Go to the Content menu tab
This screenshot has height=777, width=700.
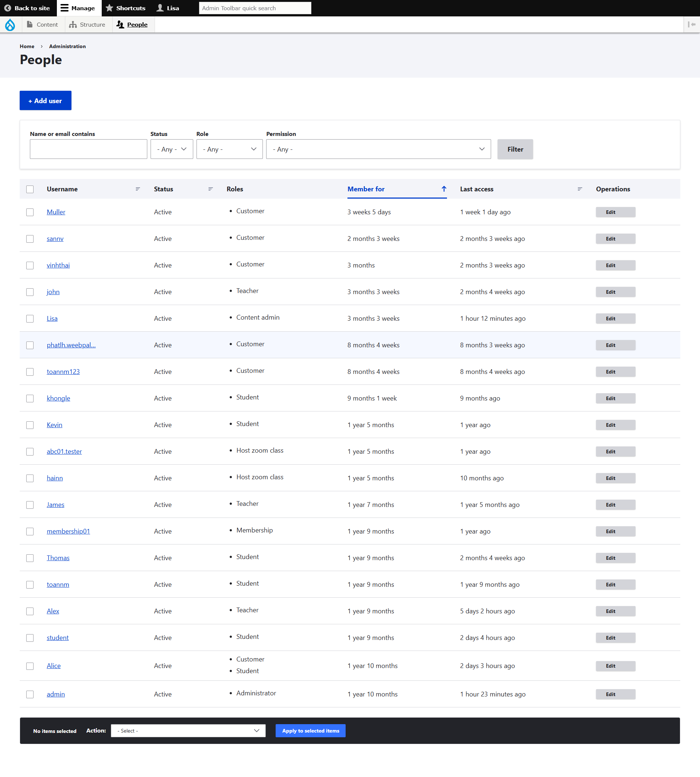tap(42, 25)
